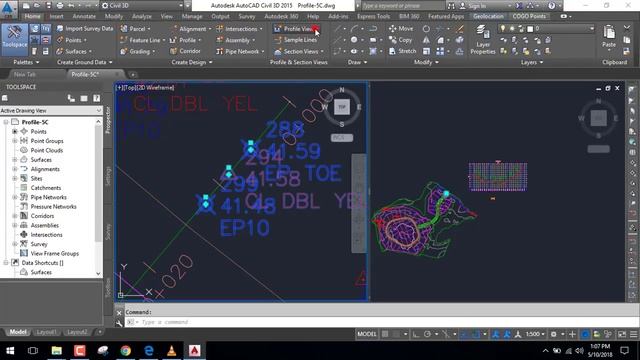Open the COGO Points ribbon tab
This screenshot has height=360, width=640.
pyautogui.click(x=529, y=16)
